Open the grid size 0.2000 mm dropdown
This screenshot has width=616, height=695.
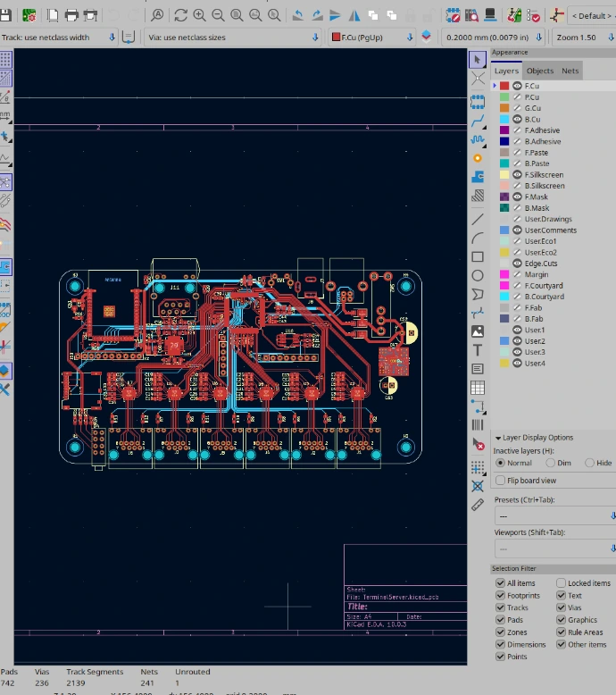point(494,38)
